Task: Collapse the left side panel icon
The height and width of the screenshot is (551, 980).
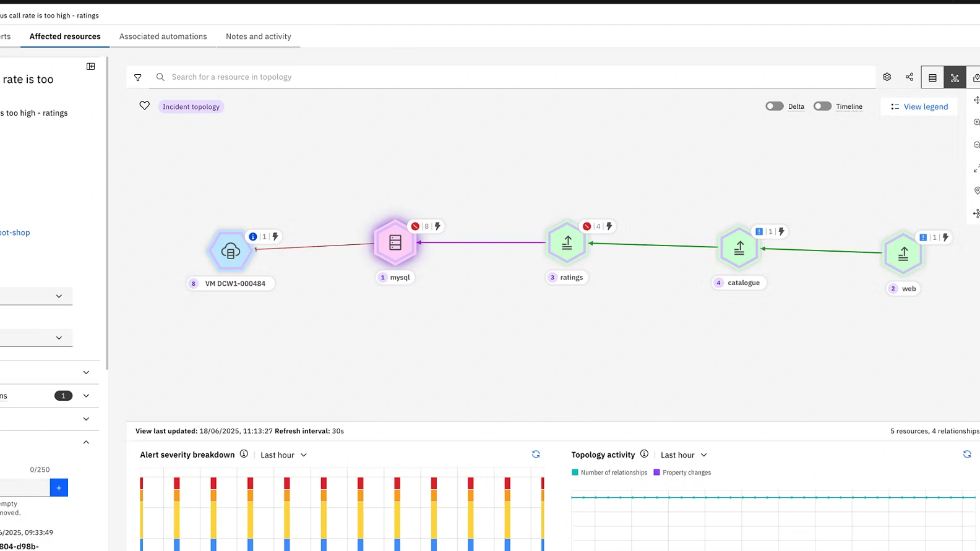Action: tap(91, 66)
